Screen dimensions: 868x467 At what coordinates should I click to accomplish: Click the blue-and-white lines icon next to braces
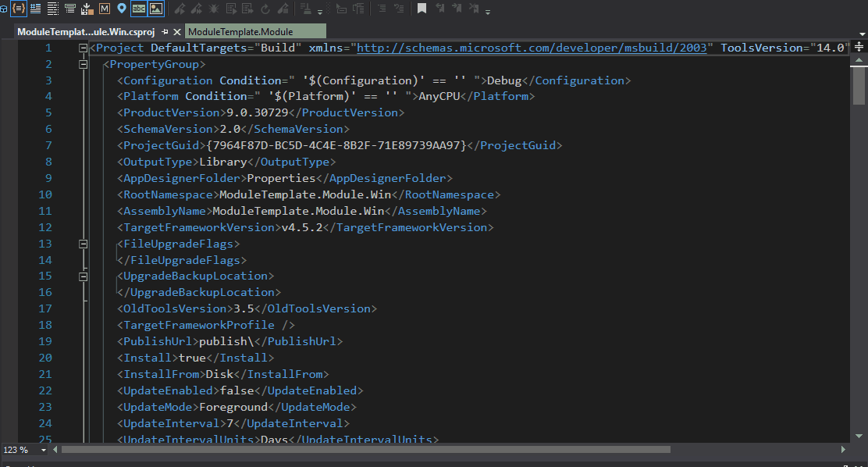[x=35, y=9]
